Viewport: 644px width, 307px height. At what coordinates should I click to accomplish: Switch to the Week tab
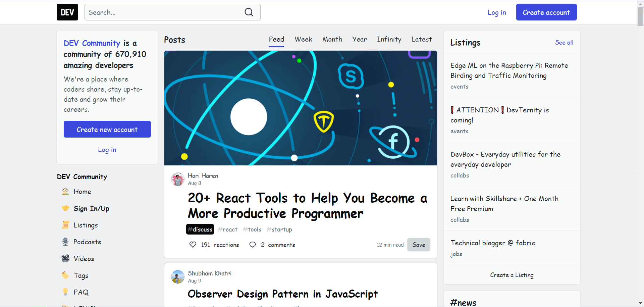(x=304, y=39)
